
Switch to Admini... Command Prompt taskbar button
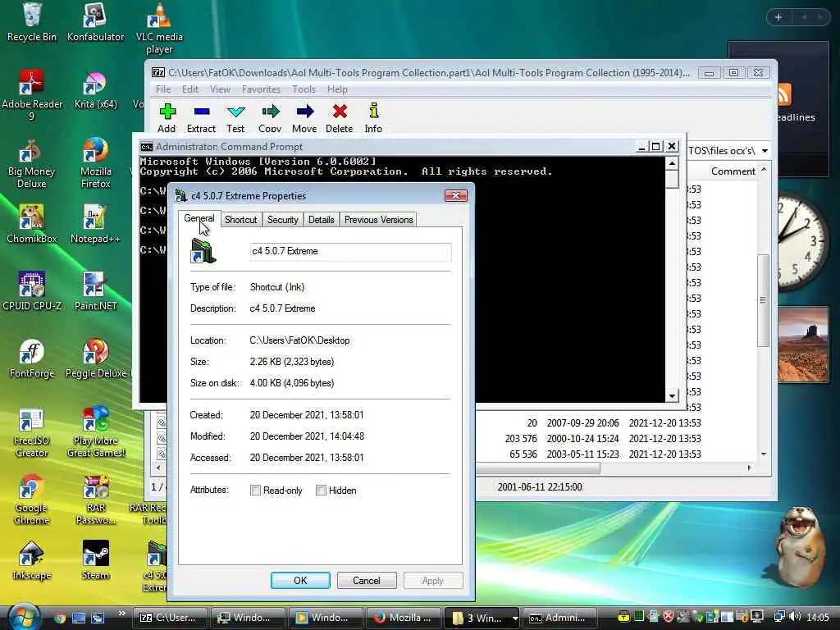tap(559, 618)
